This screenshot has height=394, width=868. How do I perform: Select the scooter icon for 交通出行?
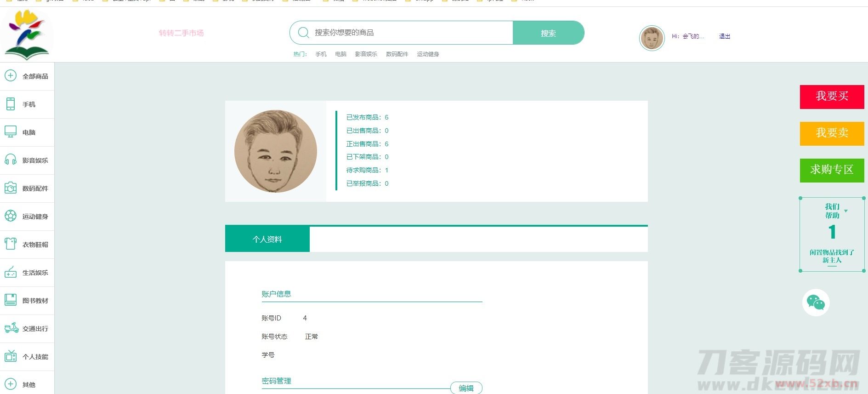pos(11,328)
